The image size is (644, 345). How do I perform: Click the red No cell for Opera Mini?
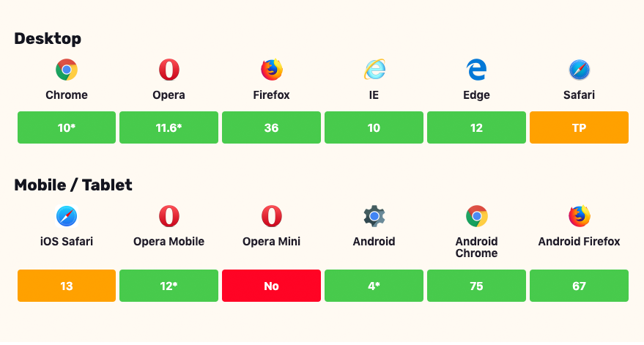coord(272,286)
